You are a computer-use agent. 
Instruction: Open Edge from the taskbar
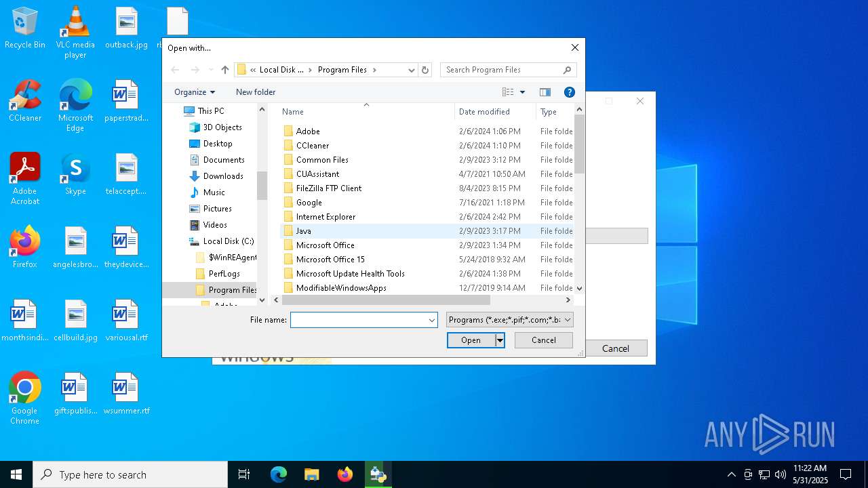[x=278, y=474]
